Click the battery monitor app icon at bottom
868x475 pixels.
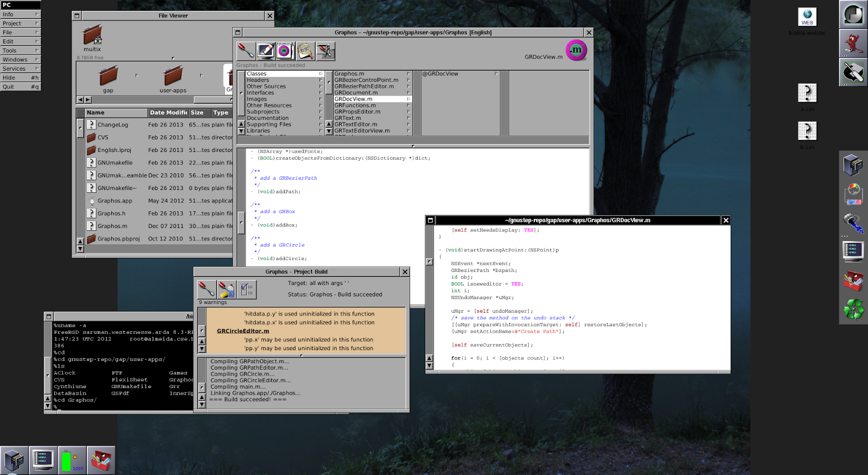coord(72,460)
